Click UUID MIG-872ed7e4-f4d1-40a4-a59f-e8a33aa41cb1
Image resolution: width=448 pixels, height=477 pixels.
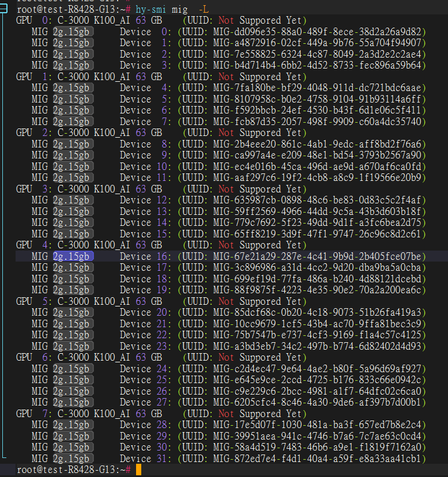pyautogui.click(x=317, y=459)
